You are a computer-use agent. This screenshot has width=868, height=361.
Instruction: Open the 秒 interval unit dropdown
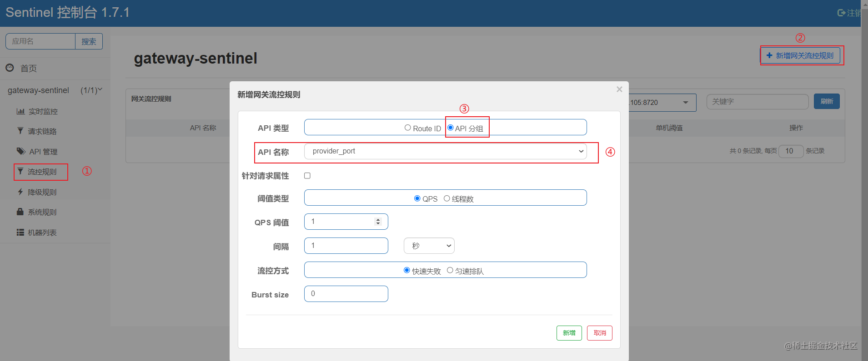429,246
